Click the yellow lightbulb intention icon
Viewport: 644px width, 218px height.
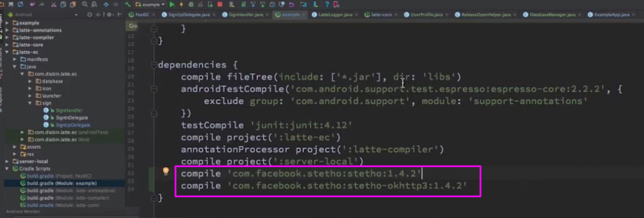[166, 171]
